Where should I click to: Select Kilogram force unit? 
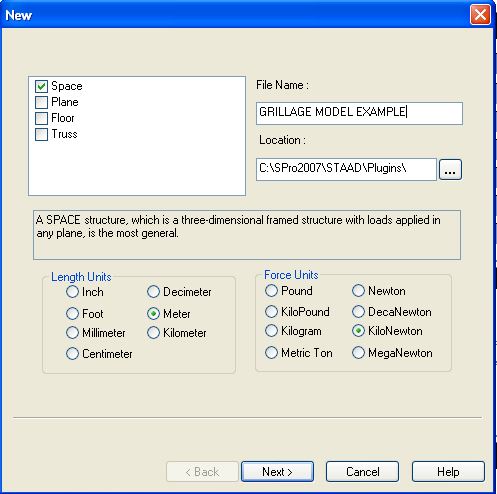pyautogui.click(x=271, y=331)
